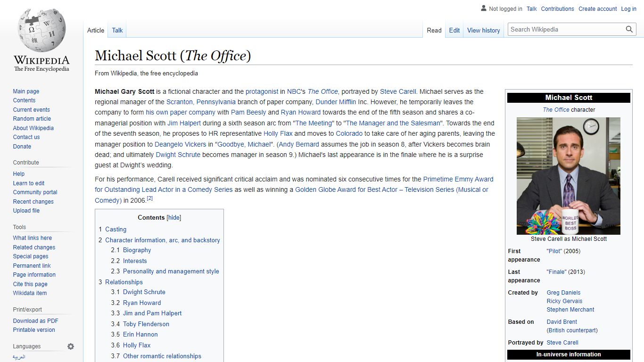Viewport: 644px width, 362px height.
Task: Open the Community portal
Action: 35,192
